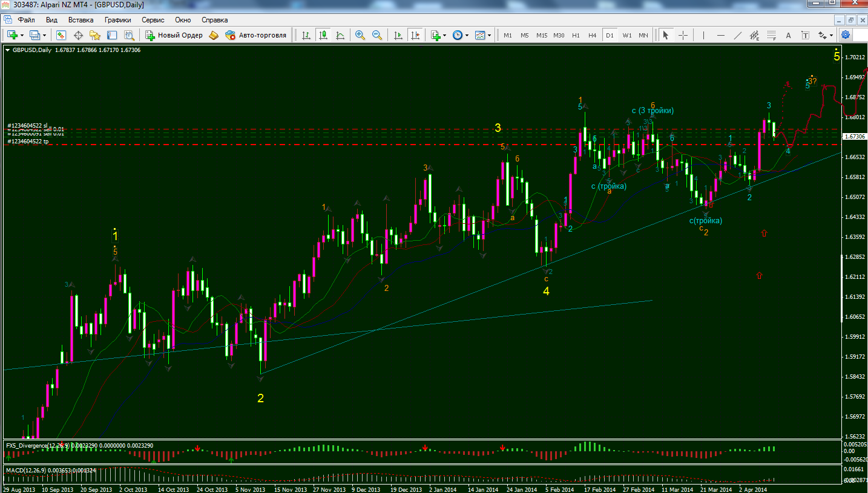Open the new chart dropdown arrow
The width and height of the screenshot is (868, 493).
[22, 35]
